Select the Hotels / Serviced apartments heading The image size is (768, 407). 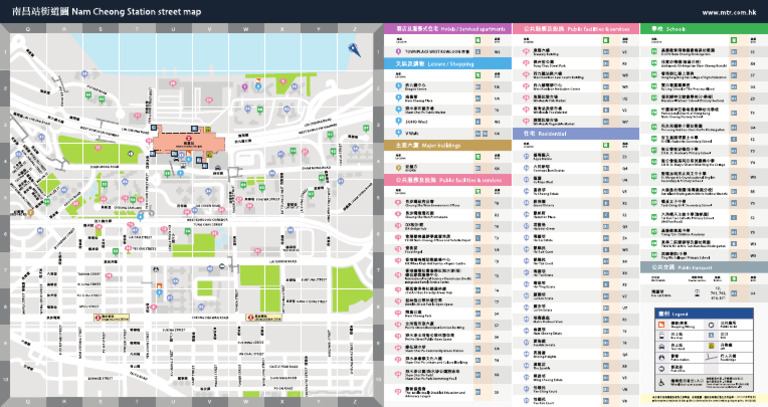[448, 29]
